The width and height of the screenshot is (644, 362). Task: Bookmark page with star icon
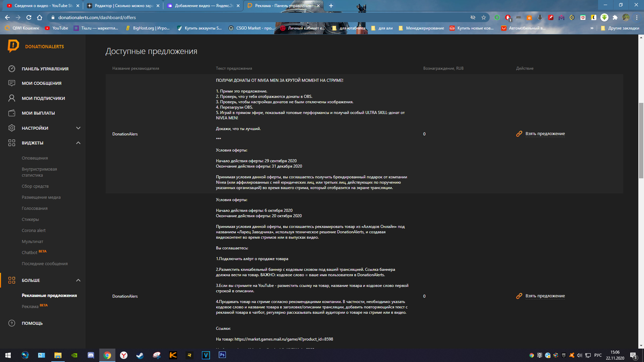pos(484,17)
